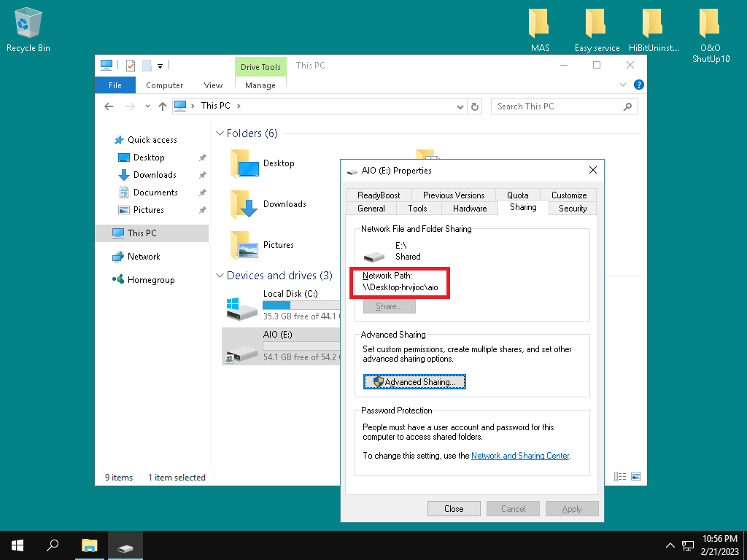The width and height of the screenshot is (747, 560).
Task: Click the Search icon on the taskbar
Action: click(53, 545)
